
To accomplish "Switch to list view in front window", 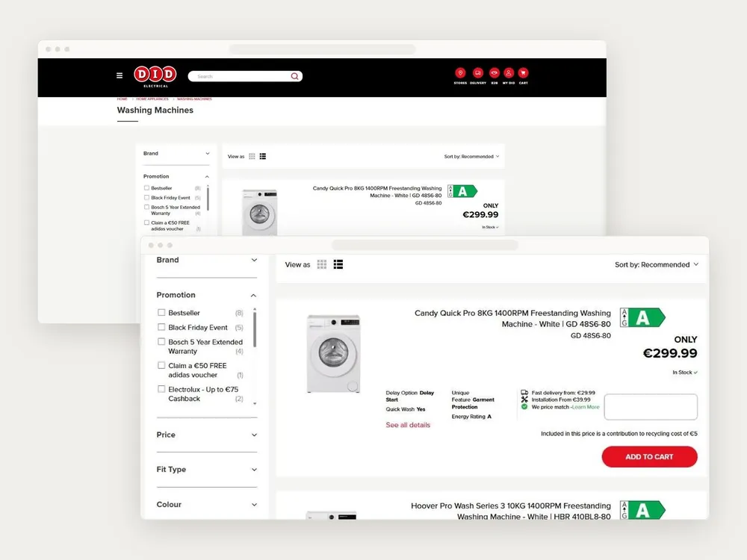I will [x=338, y=264].
